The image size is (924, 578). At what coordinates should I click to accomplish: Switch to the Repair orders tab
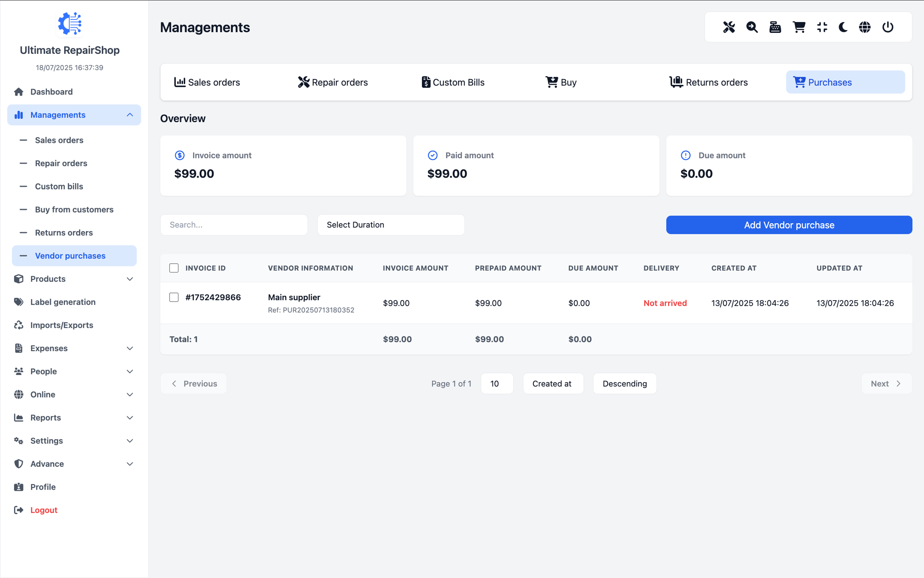coord(333,82)
